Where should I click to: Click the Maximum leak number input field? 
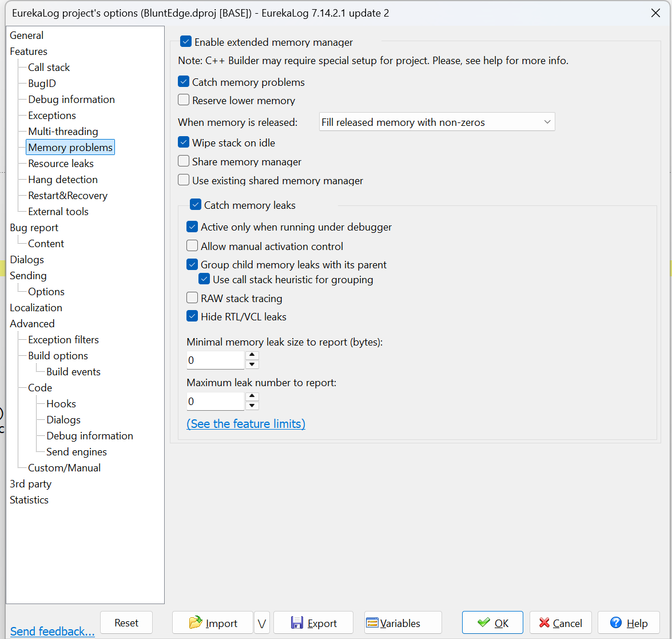pyautogui.click(x=215, y=401)
